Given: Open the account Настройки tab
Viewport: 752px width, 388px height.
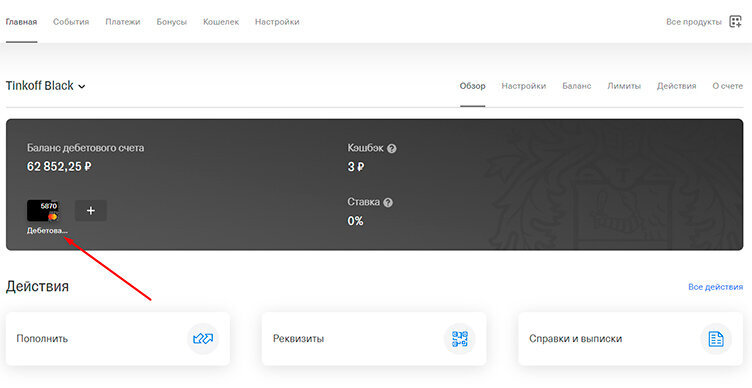Looking at the screenshot, I should (x=524, y=86).
